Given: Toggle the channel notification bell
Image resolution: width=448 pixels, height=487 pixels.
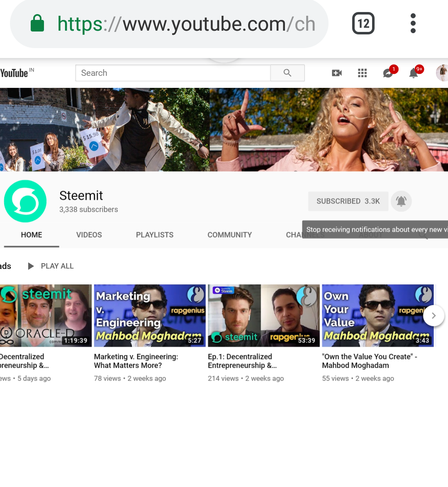Looking at the screenshot, I should [401, 201].
